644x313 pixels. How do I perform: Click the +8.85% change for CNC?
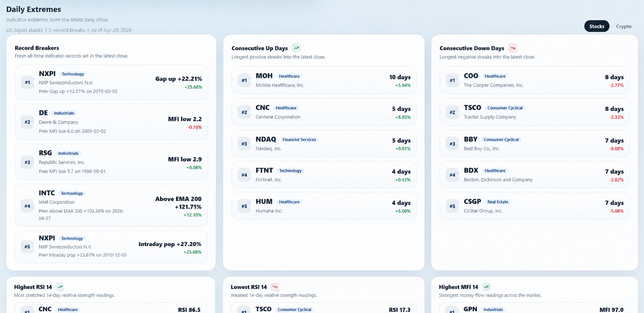click(403, 117)
